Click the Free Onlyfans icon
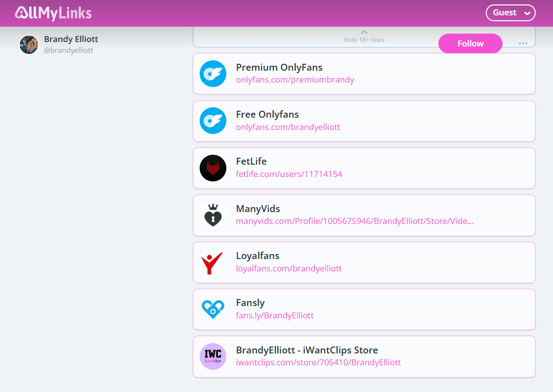This screenshot has width=553, height=392. pos(213,121)
